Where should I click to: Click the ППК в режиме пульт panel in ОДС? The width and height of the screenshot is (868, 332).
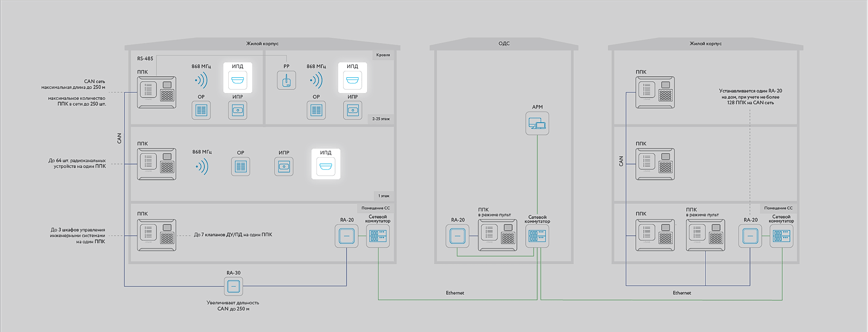[x=497, y=235]
